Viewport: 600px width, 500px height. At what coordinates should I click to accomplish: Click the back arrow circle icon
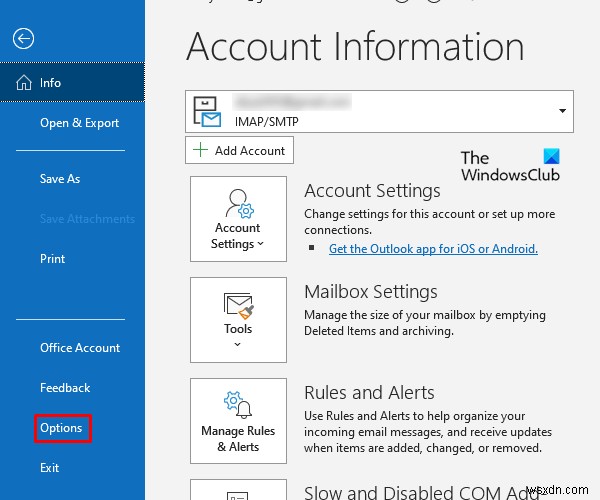[23, 39]
